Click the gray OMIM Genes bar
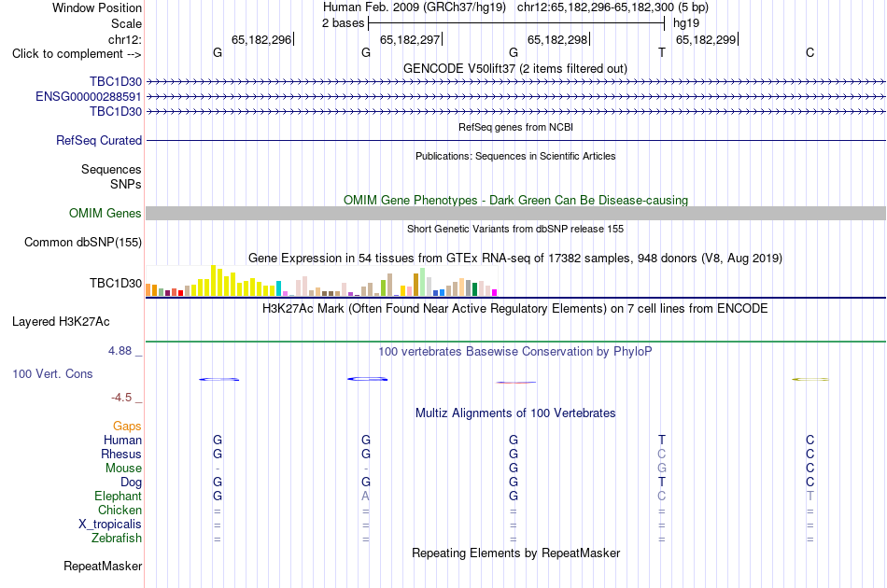Screen dimensions: 887x588 [516, 213]
